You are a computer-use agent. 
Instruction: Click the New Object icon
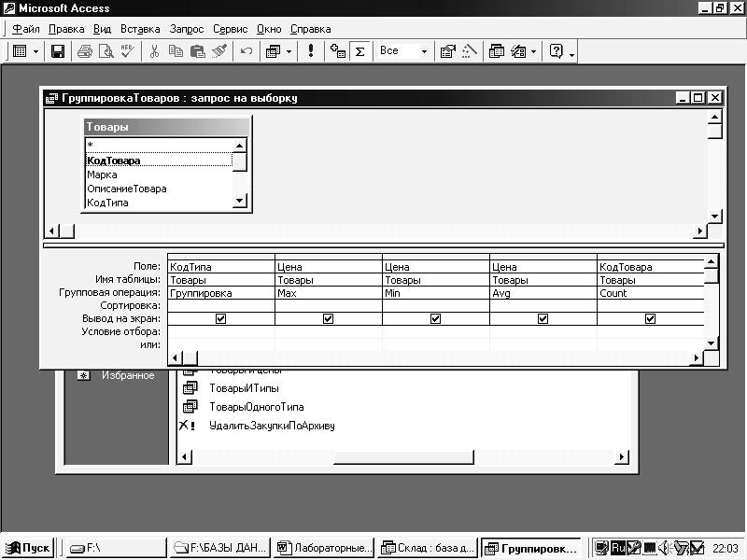pyautogui.click(x=518, y=51)
